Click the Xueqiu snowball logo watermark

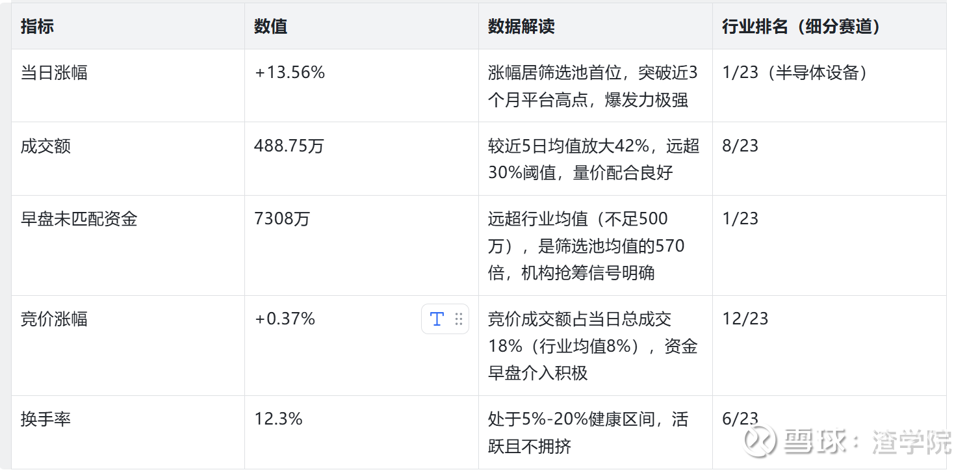760,440
